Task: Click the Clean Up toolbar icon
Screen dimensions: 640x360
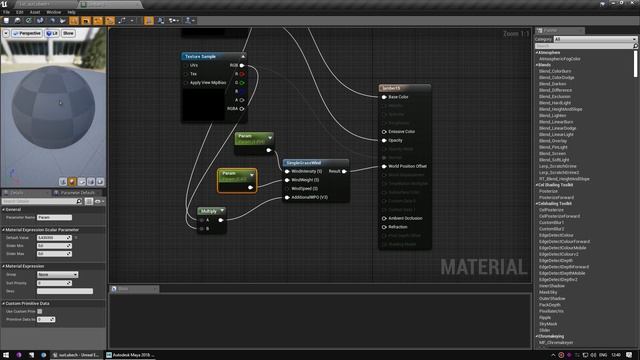Action: tap(62, 20)
